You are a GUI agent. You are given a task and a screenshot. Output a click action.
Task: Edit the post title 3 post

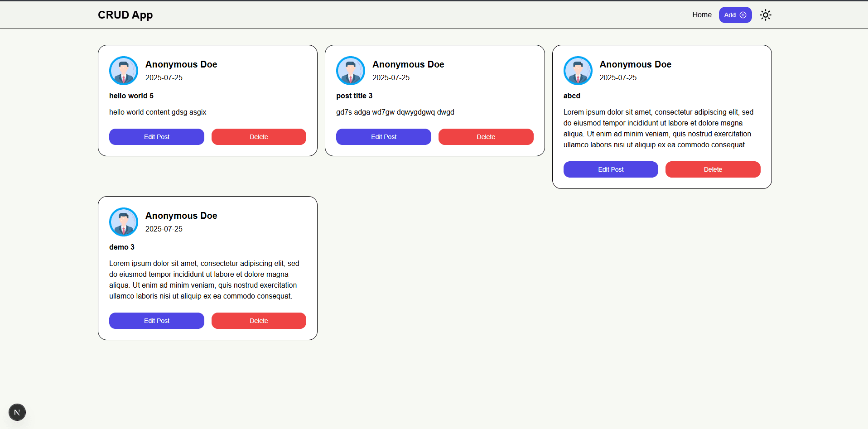pos(383,137)
